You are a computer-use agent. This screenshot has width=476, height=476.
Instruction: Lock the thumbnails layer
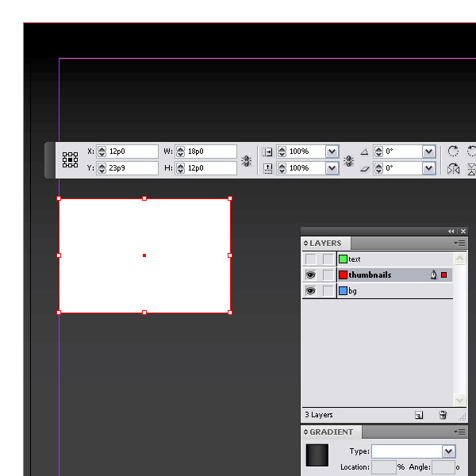(328, 275)
